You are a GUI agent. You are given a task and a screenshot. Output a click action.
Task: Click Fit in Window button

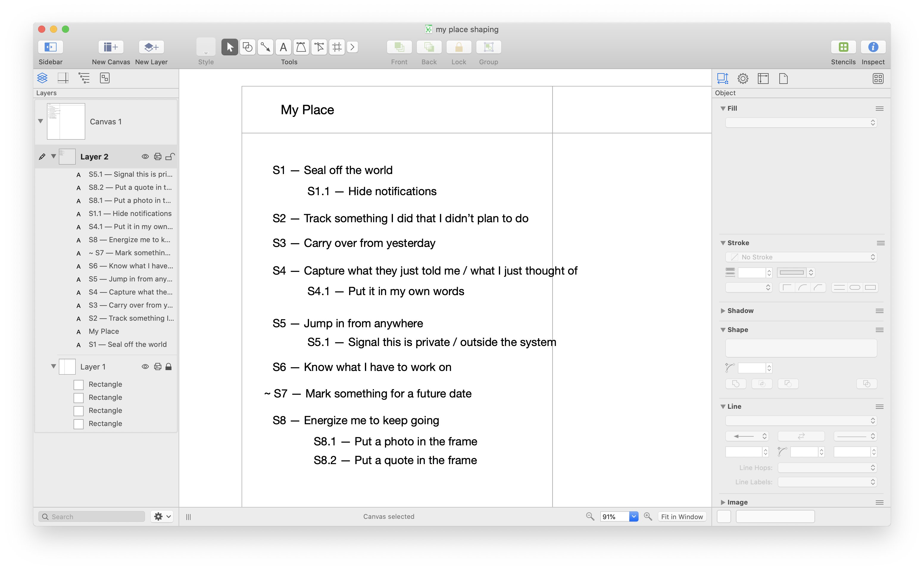pos(681,516)
